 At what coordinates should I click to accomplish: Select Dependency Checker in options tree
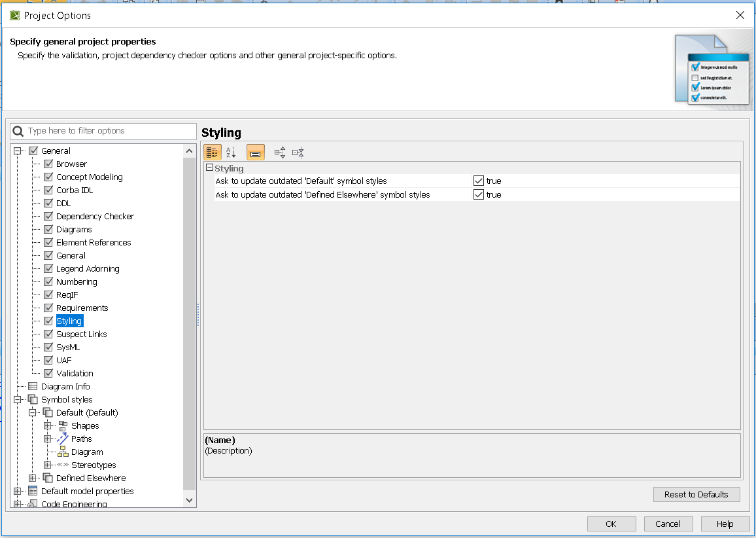95,216
